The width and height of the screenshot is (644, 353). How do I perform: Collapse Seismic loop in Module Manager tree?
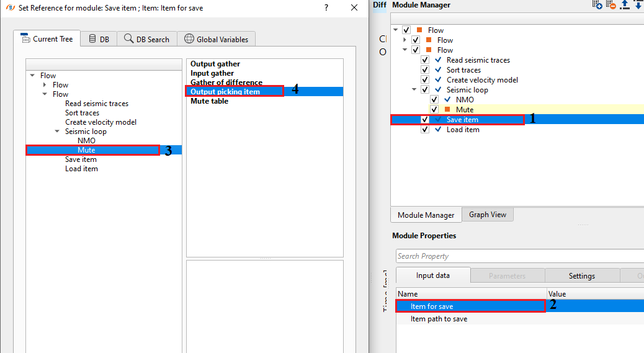point(415,90)
